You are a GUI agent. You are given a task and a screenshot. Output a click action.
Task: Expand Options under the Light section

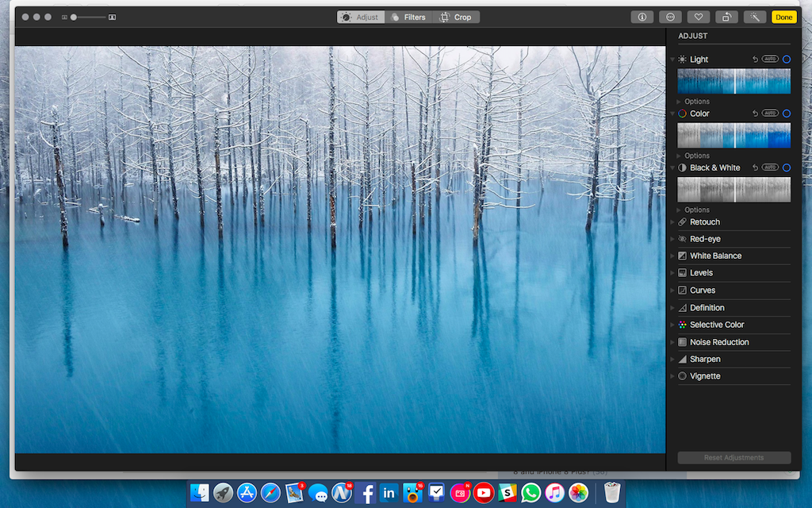click(x=696, y=102)
